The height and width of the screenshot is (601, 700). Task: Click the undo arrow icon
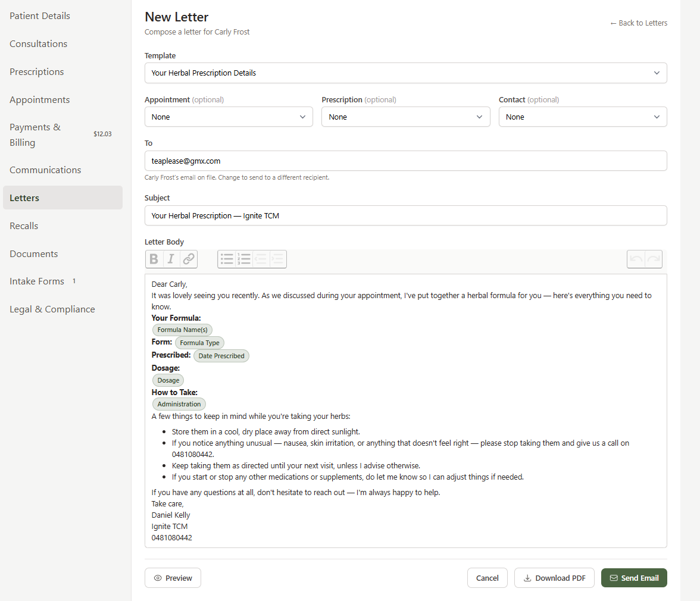coord(636,259)
